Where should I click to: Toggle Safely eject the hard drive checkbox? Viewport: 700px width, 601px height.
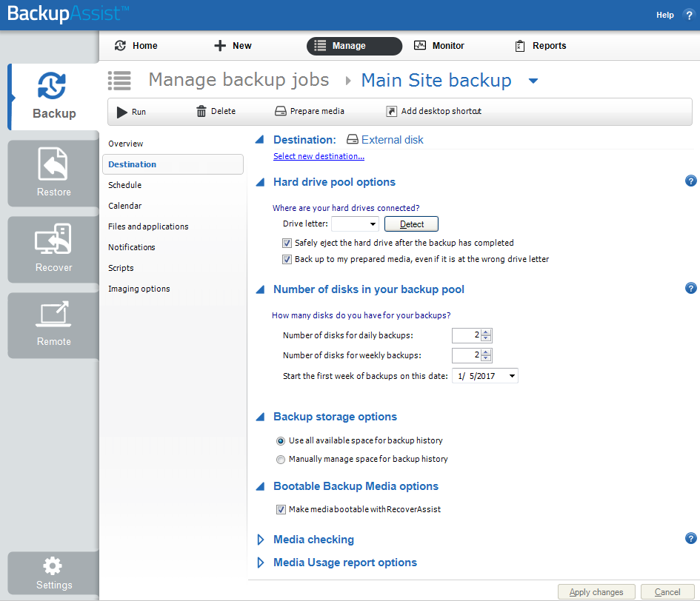click(x=287, y=244)
